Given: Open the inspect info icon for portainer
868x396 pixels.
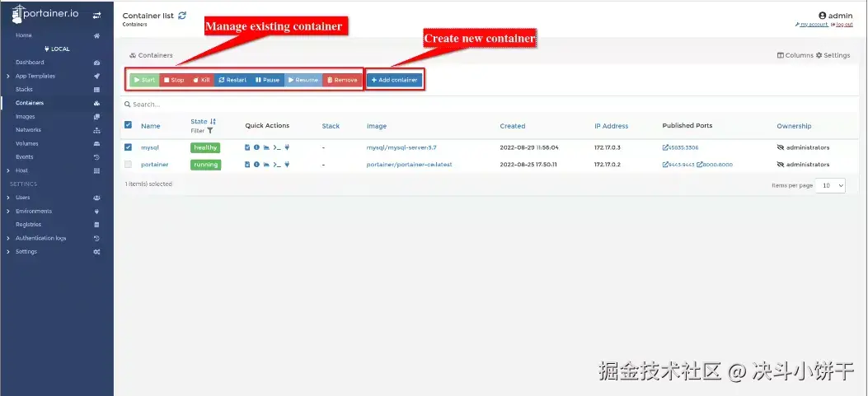Looking at the screenshot, I should [x=256, y=165].
